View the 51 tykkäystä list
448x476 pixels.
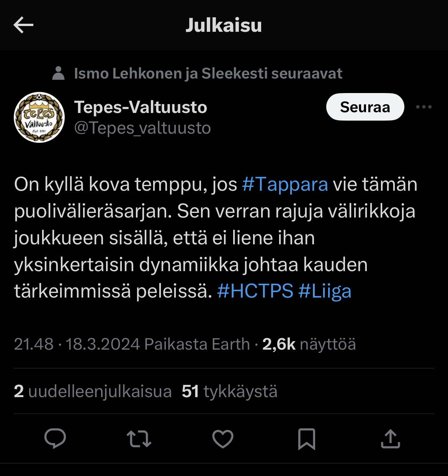[x=229, y=391]
